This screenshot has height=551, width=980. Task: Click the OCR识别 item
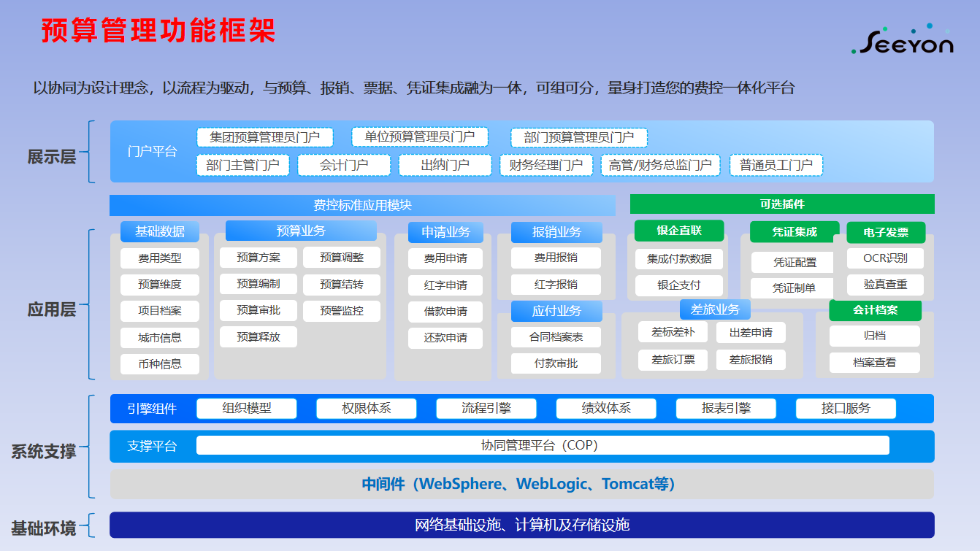(884, 258)
